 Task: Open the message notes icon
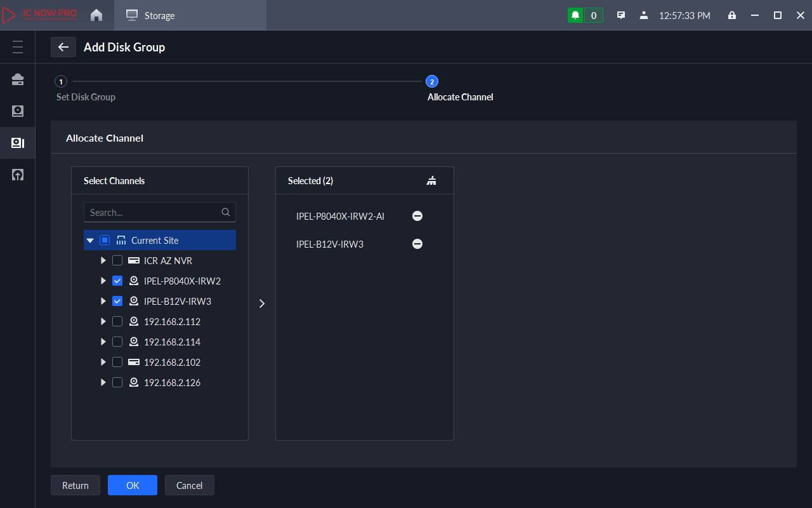click(x=622, y=15)
